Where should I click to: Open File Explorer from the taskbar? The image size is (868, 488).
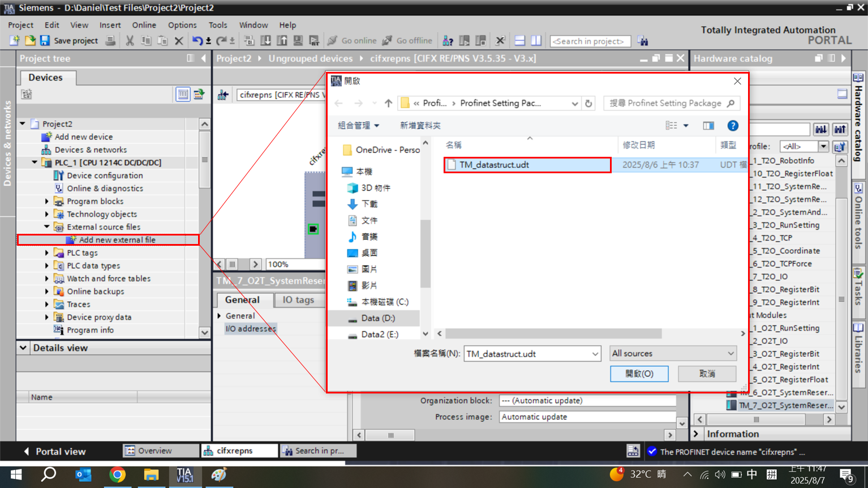click(151, 475)
